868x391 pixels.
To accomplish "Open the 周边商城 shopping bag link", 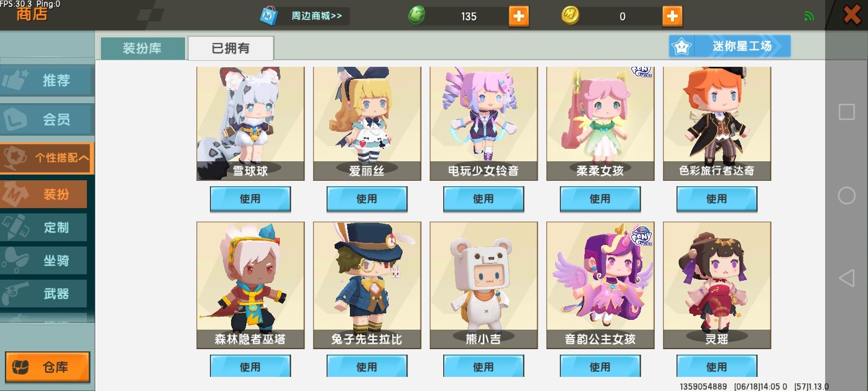I will [303, 16].
